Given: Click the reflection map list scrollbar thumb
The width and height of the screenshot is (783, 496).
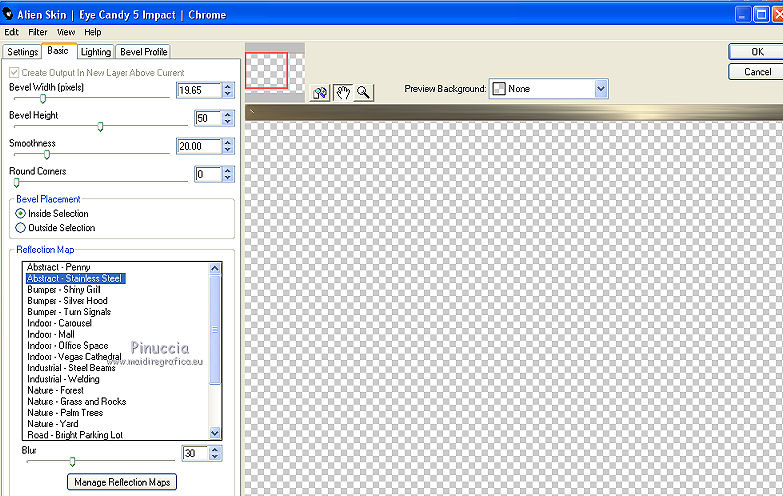Looking at the screenshot, I should tap(215, 330).
